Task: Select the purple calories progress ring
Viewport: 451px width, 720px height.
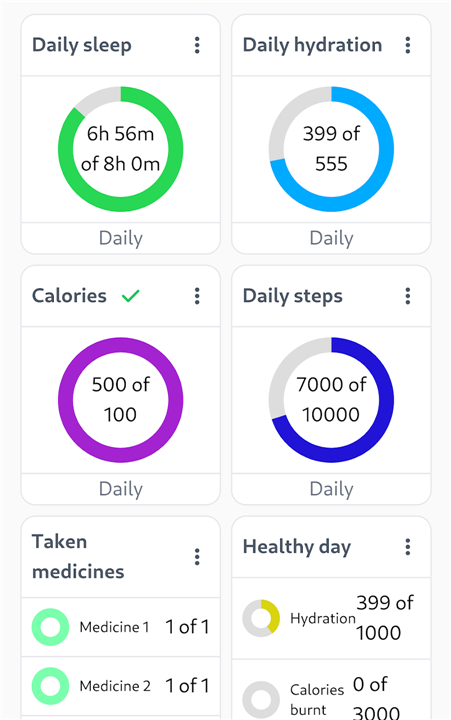Action: tap(120, 400)
